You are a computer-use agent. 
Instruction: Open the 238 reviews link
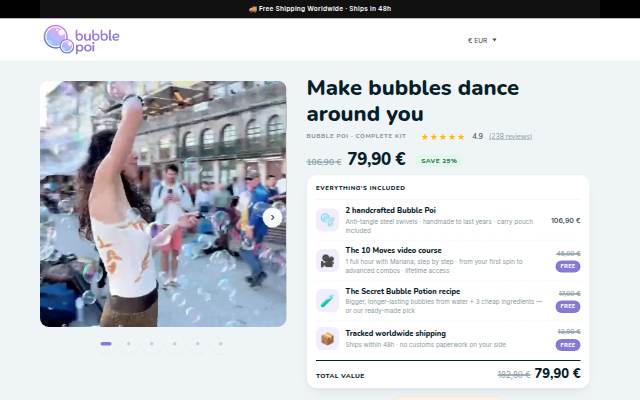510,136
